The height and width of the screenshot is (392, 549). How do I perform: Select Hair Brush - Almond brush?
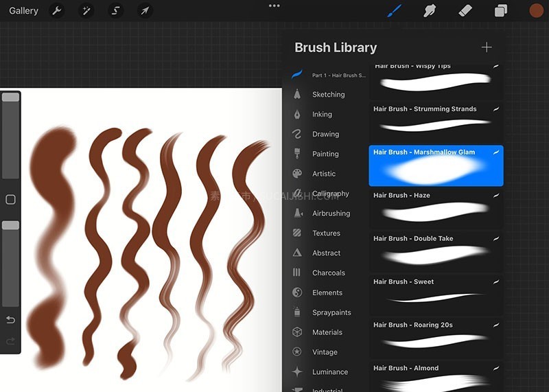coord(436,377)
